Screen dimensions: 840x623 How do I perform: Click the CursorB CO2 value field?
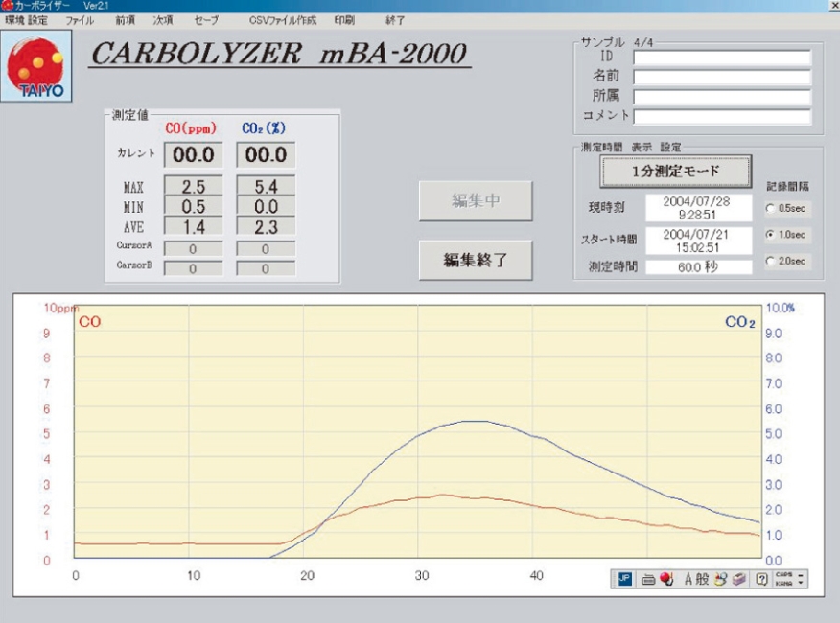266,268
